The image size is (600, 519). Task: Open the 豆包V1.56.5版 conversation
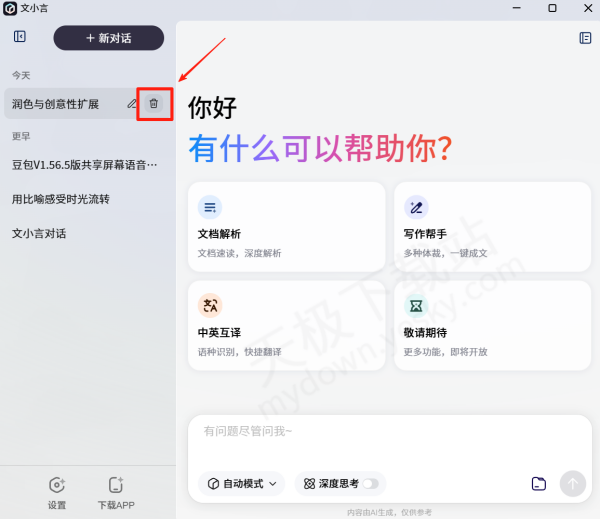coord(85,165)
